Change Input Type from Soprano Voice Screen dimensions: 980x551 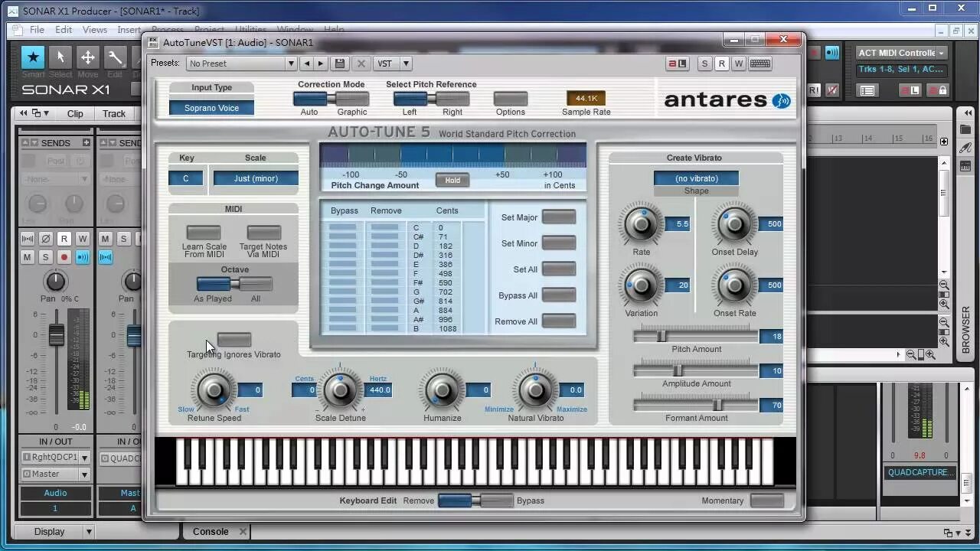[x=211, y=108]
